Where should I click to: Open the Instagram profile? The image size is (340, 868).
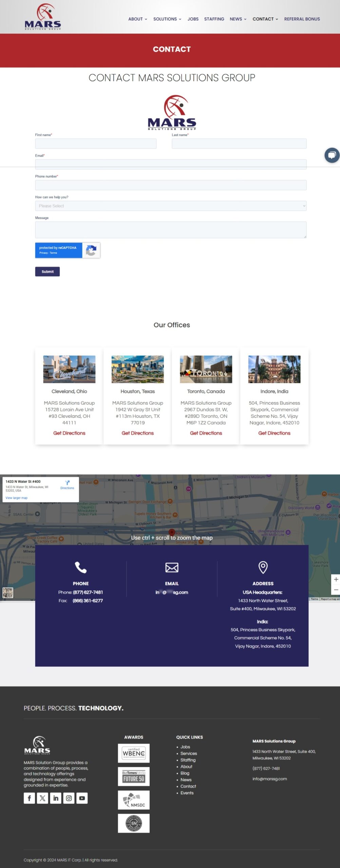click(69, 798)
